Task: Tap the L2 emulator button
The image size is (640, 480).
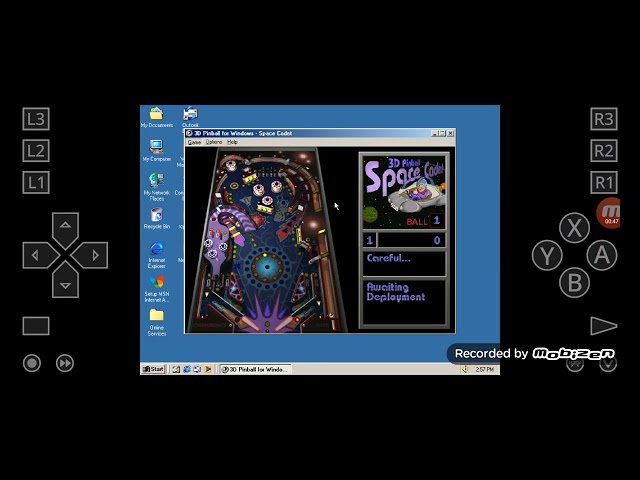Action: pos(36,151)
